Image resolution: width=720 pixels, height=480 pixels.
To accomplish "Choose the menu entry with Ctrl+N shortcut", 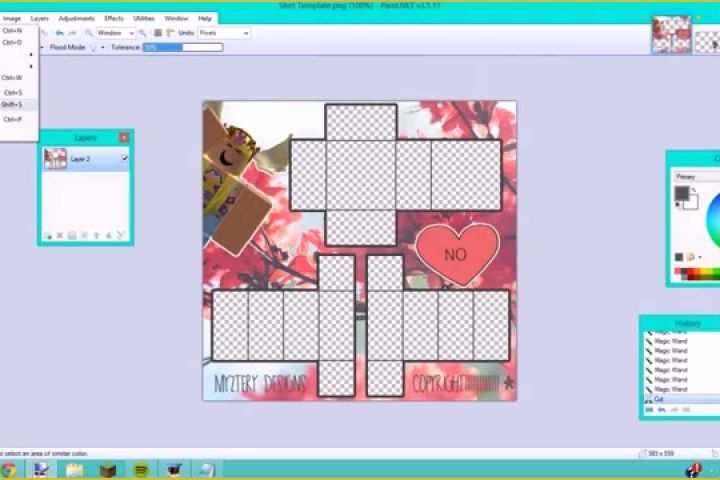I will [x=18, y=31].
